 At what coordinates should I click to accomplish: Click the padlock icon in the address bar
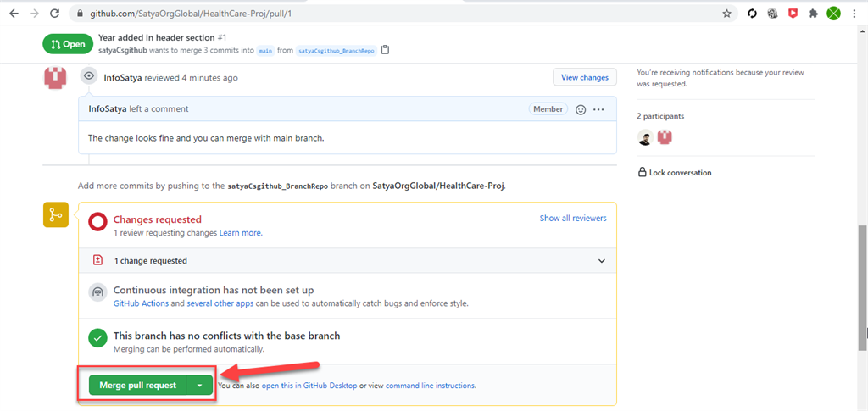pyautogui.click(x=81, y=14)
